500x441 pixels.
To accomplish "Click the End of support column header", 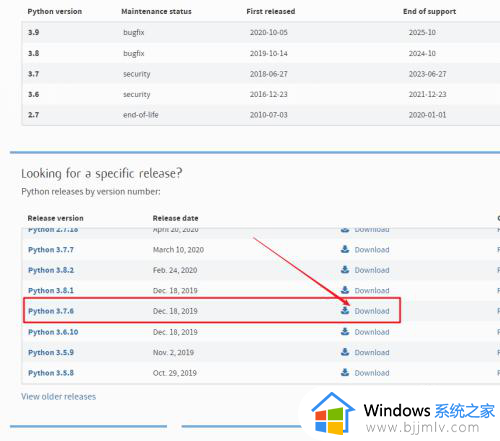I will coord(429,11).
